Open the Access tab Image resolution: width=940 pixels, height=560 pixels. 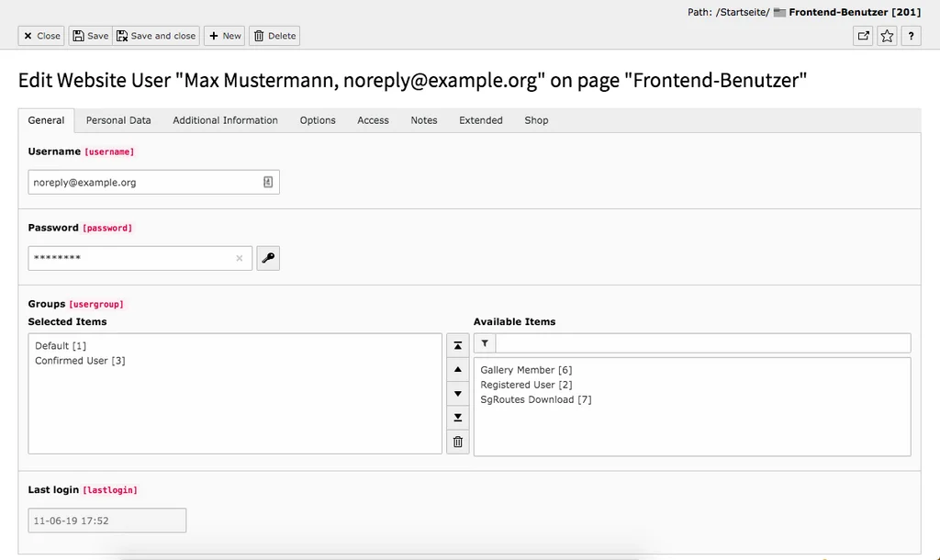[x=373, y=119]
